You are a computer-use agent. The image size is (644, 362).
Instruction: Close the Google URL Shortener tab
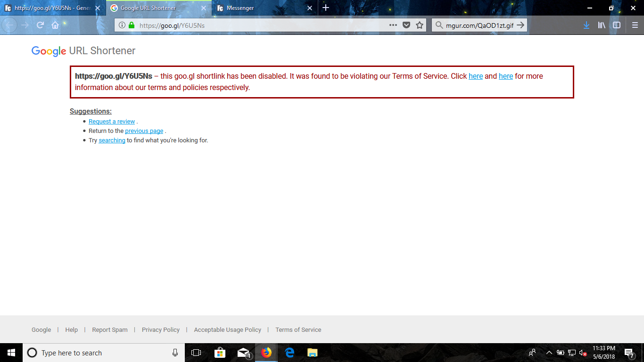click(204, 8)
